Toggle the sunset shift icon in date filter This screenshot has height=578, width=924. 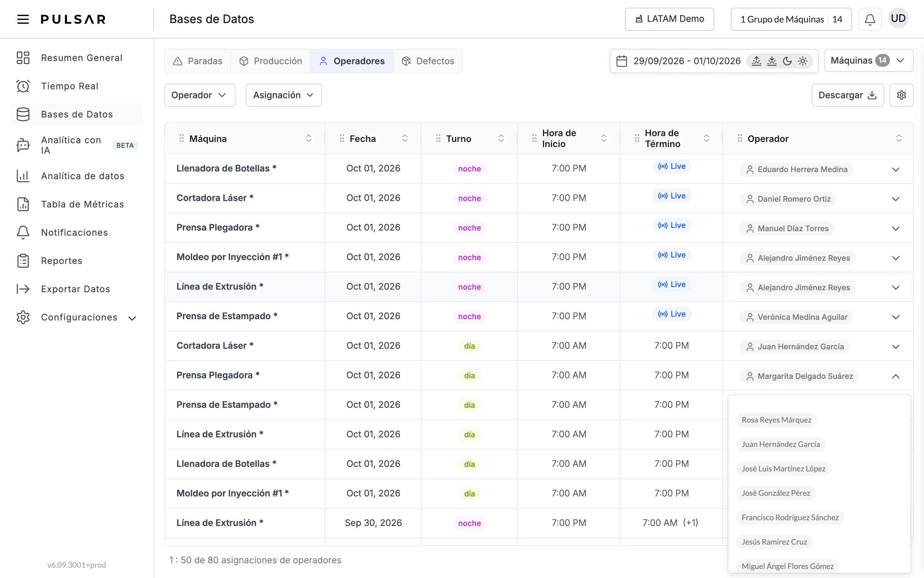click(x=772, y=61)
